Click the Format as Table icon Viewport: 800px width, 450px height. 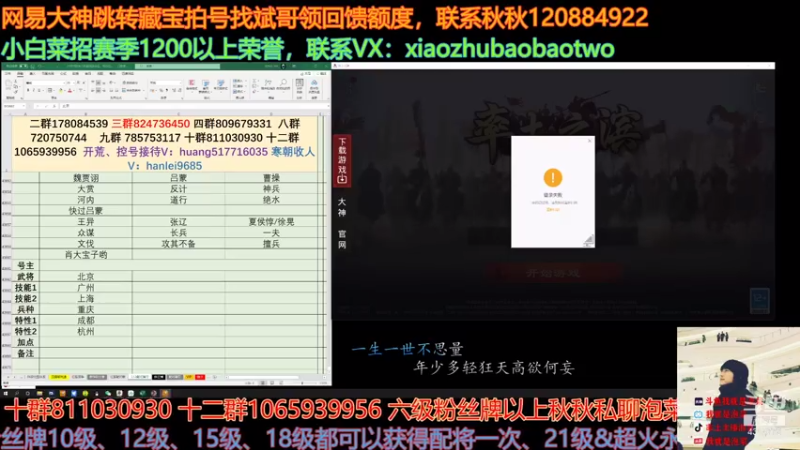206,85
